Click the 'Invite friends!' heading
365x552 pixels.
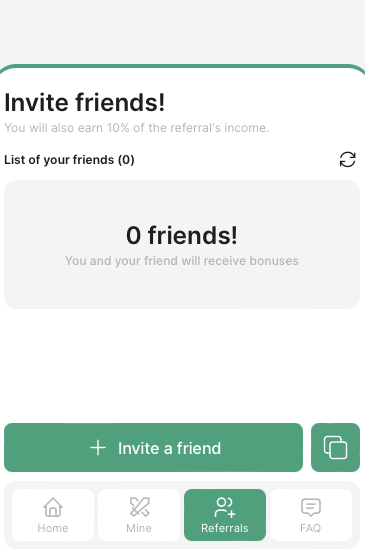[x=84, y=102]
